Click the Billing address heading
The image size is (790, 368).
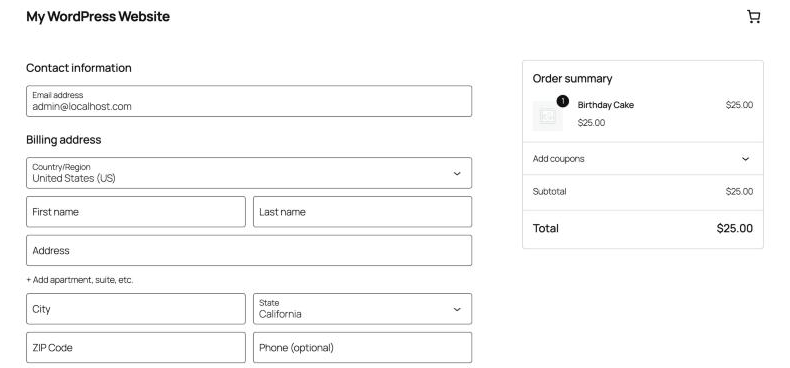[63, 140]
